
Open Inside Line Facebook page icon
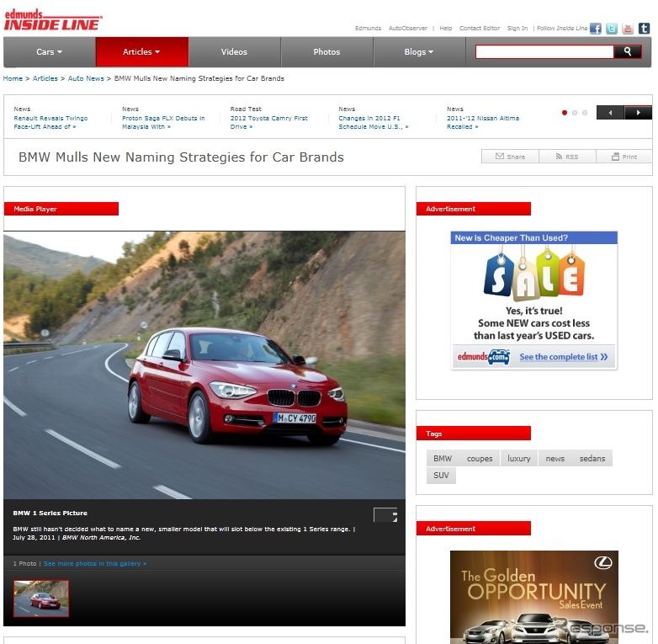coord(595,29)
